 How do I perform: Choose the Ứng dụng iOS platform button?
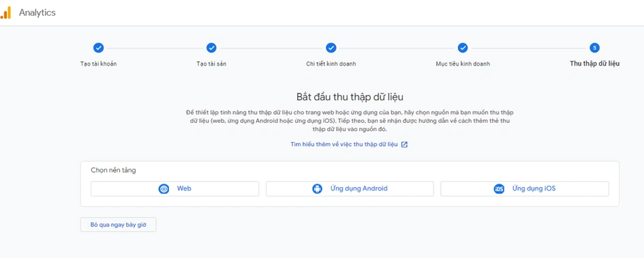525,189
